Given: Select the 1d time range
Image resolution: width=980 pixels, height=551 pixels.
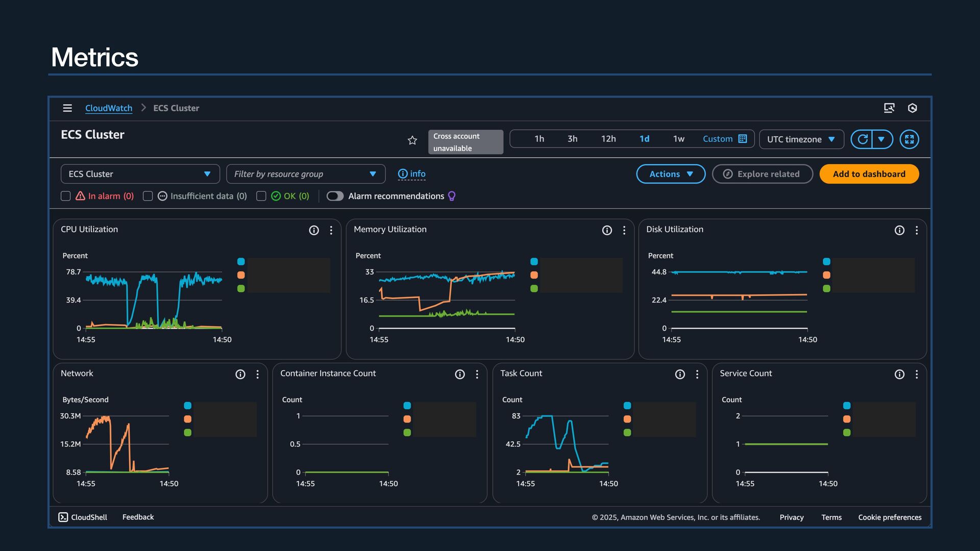Looking at the screenshot, I should point(645,139).
